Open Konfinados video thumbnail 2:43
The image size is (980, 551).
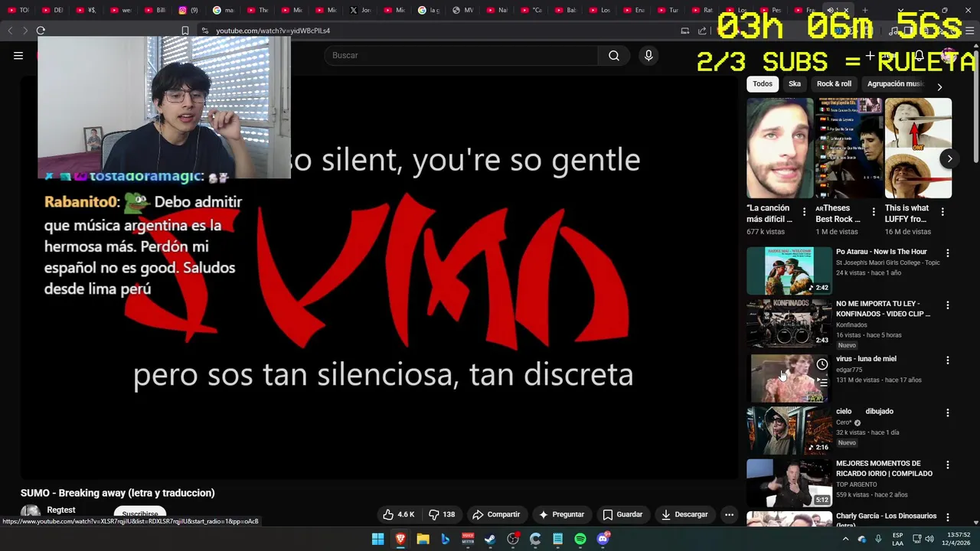point(789,323)
